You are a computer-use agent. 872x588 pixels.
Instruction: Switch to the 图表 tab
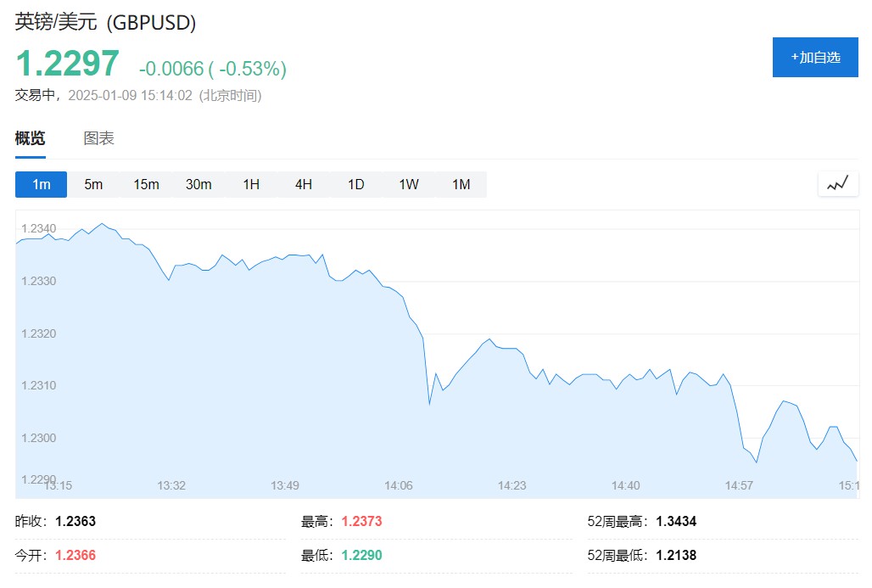(99, 139)
